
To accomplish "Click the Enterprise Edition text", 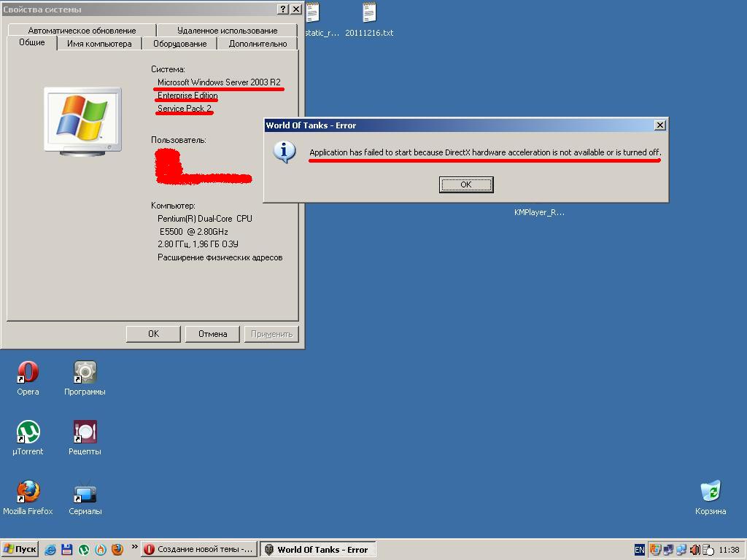I will 187,96.
